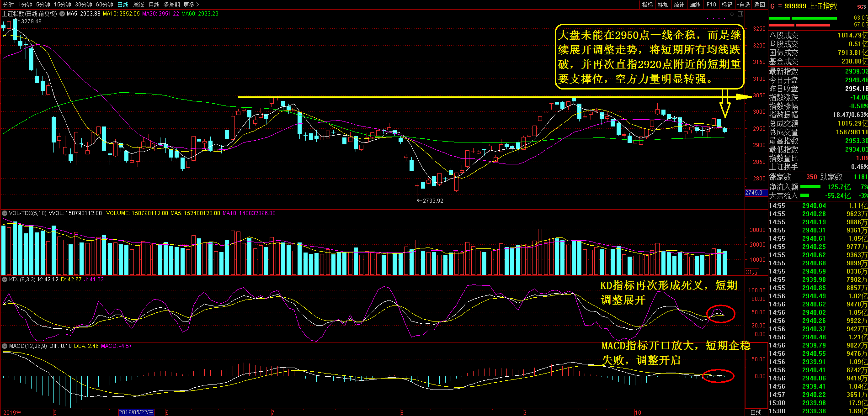The height and width of the screenshot is (416, 868).
Task: Click the 大宗流入 row
Action: point(818,195)
